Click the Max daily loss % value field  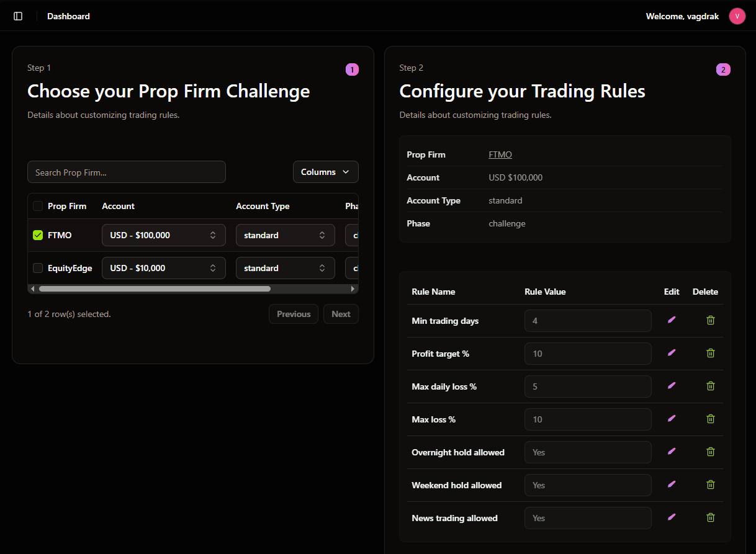point(588,386)
